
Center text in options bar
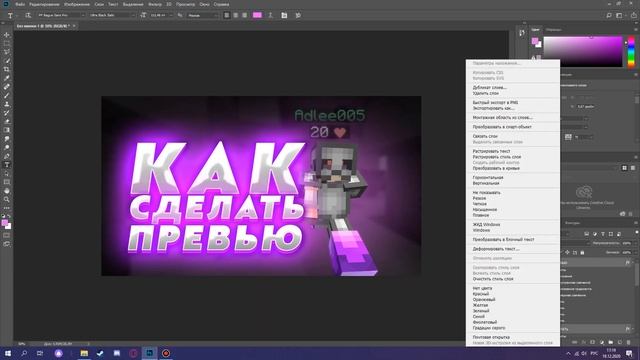pos(236,15)
